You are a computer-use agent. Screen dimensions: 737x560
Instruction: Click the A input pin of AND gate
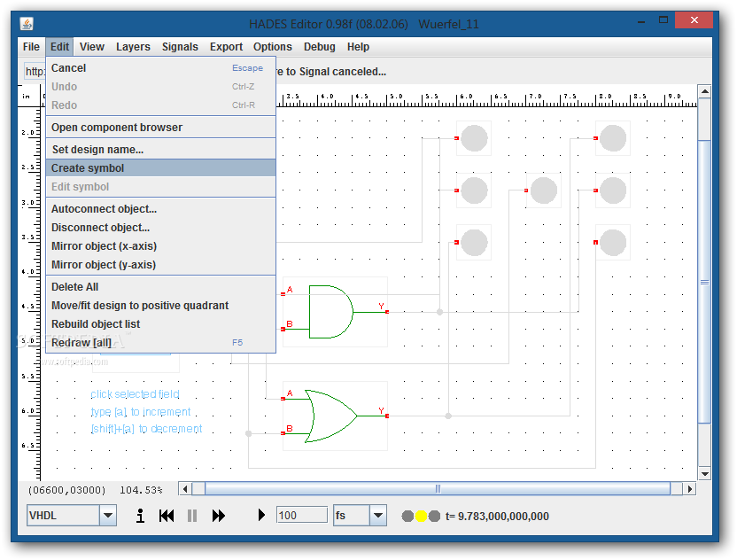[x=283, y=294]
